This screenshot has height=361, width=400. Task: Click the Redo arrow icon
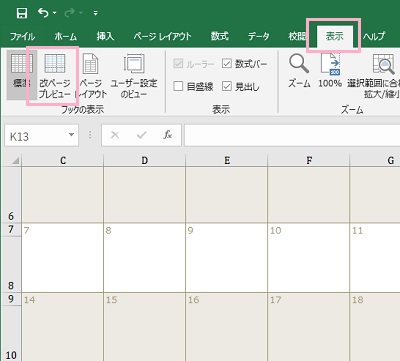pos(70,13)
